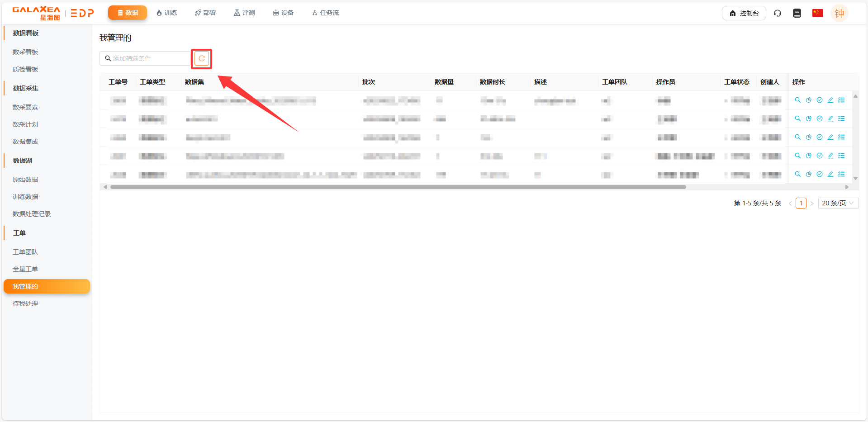Click the refresh icon next to filter box

[x=202, y=58]
